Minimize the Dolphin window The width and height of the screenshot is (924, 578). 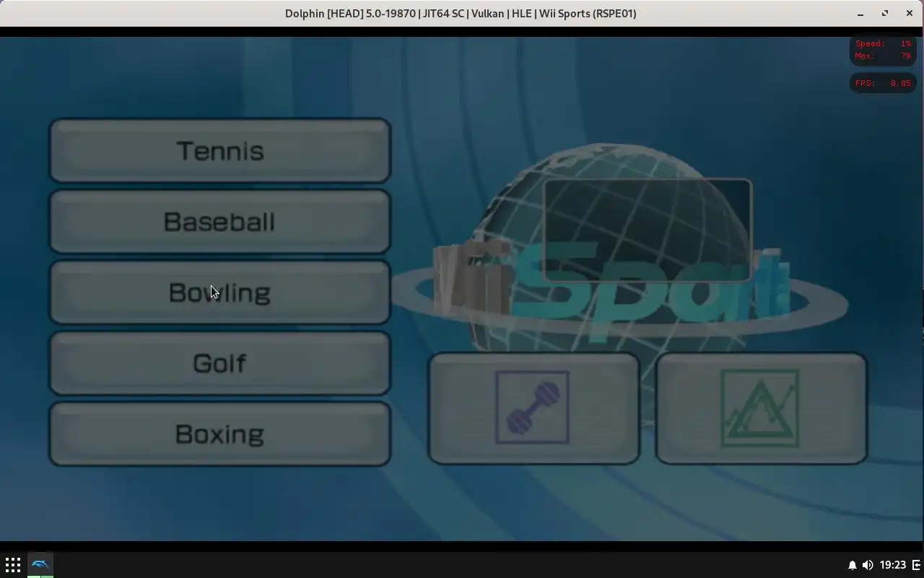(860, 13)
